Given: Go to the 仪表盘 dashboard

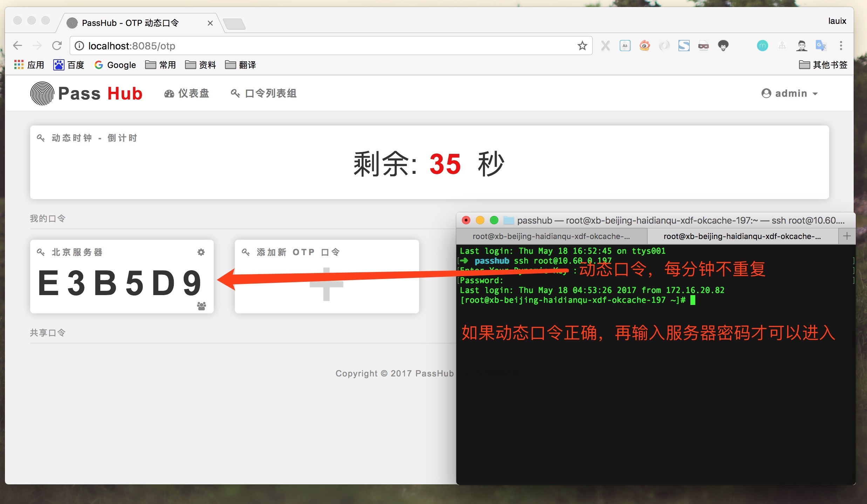Looking at the screenshot, I should click(187, 93).
